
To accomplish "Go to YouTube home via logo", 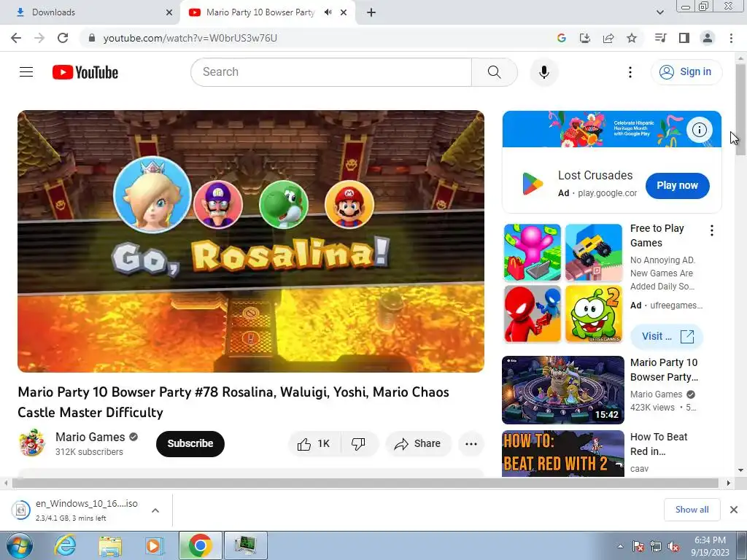I will (x=85, y=72).
